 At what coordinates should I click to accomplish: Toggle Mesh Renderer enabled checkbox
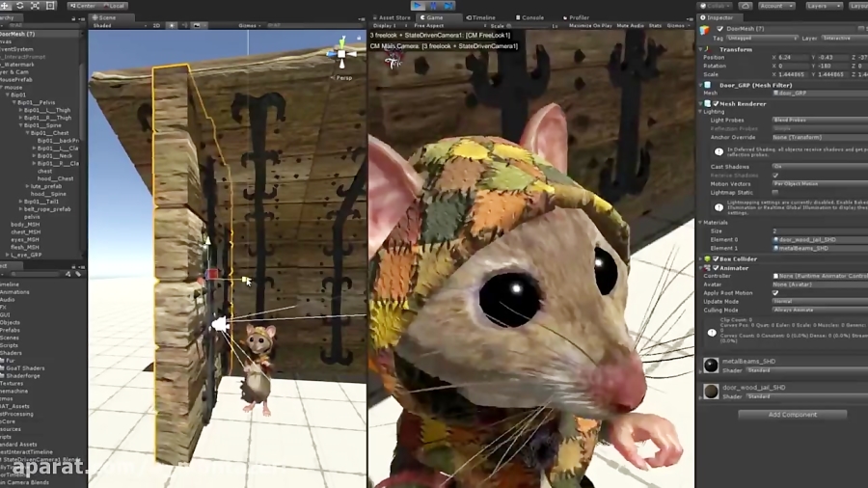point(716,103)
